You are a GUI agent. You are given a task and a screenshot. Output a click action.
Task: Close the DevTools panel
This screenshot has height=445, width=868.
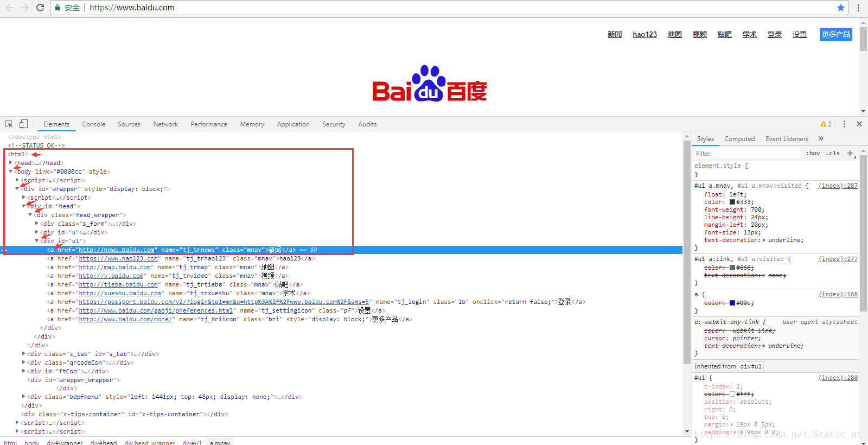[x=859, y=124]
